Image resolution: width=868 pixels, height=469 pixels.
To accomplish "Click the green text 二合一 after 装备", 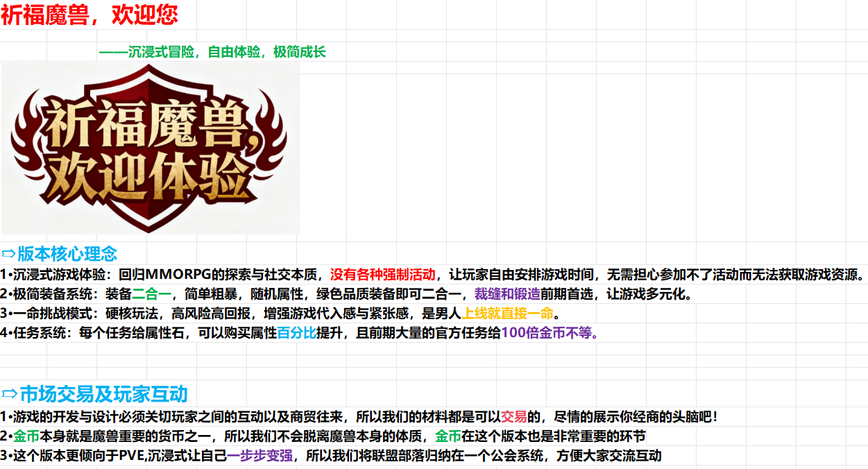I will [151, 294].
